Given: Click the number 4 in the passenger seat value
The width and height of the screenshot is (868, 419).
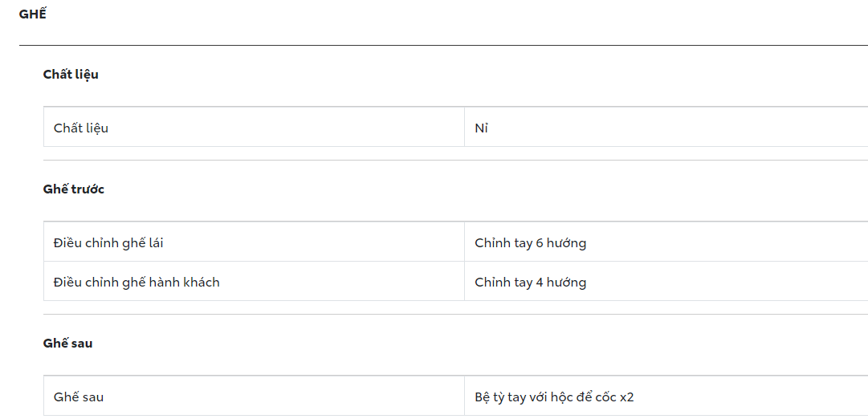Looking at the screenshot, I should tap(540, 283).
